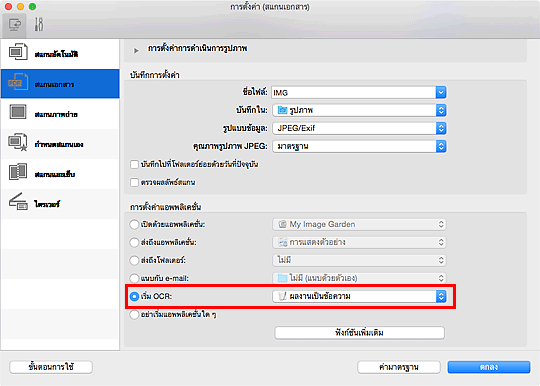The height and width of the screenshot is (386, 540).
Task: Select the start OCR (เริ่ม OCR) radio button
Action: (134, 296)
